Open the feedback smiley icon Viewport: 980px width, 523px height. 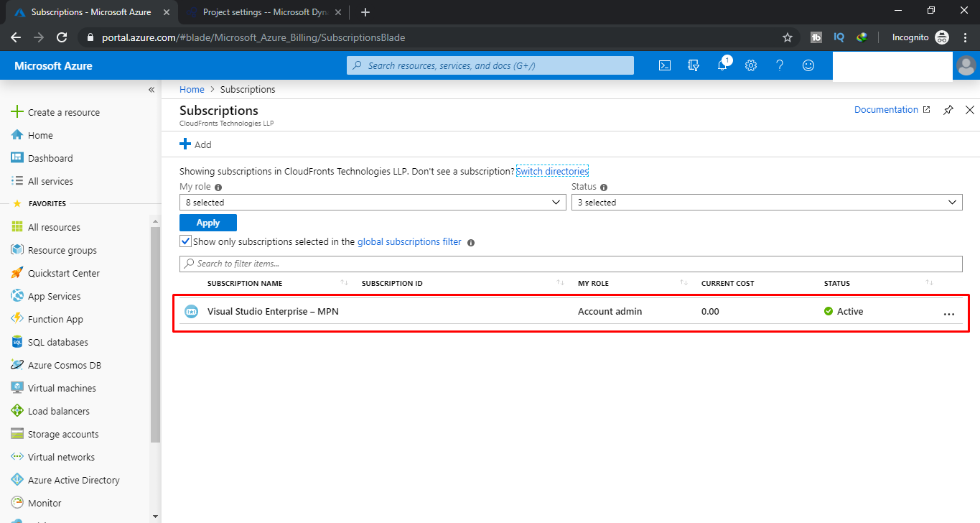coord(808,65)
